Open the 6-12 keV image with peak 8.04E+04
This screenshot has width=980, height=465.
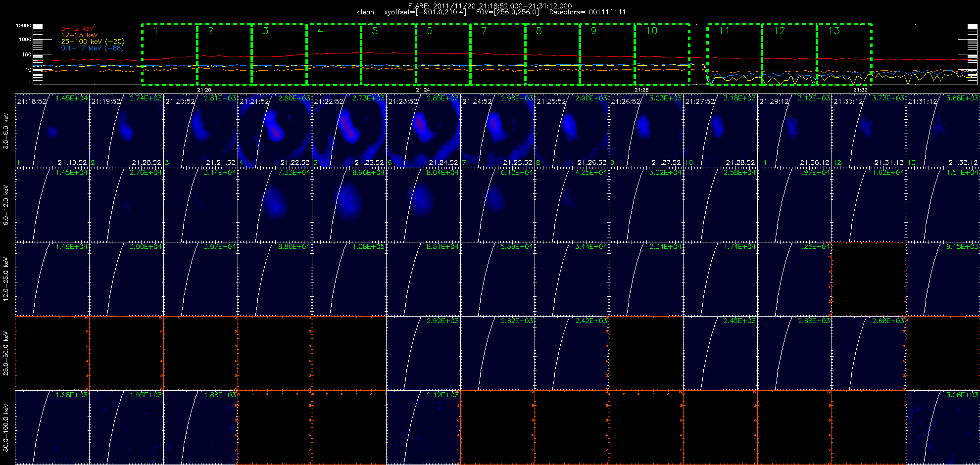[424, 205]
